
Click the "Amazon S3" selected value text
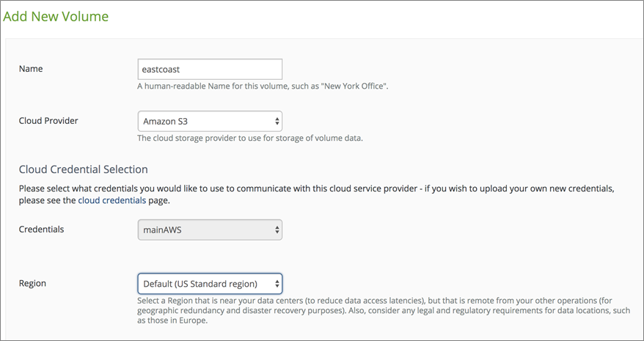165,121
